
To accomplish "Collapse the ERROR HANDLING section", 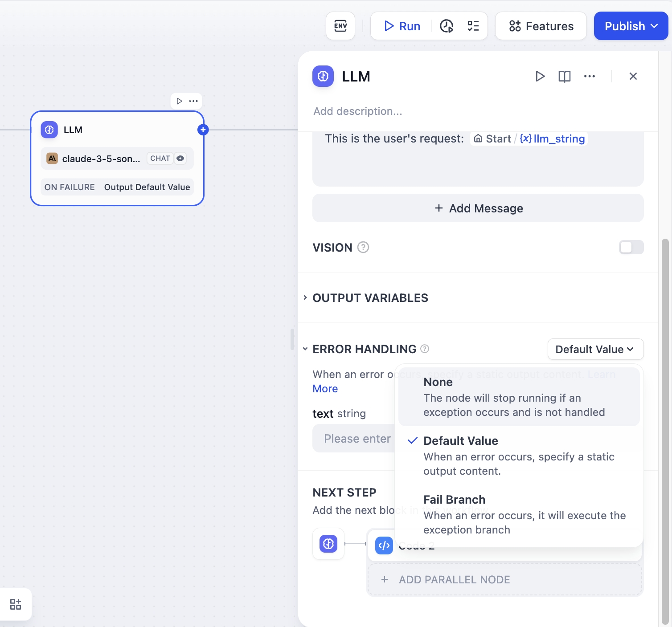I will point(306,349).
